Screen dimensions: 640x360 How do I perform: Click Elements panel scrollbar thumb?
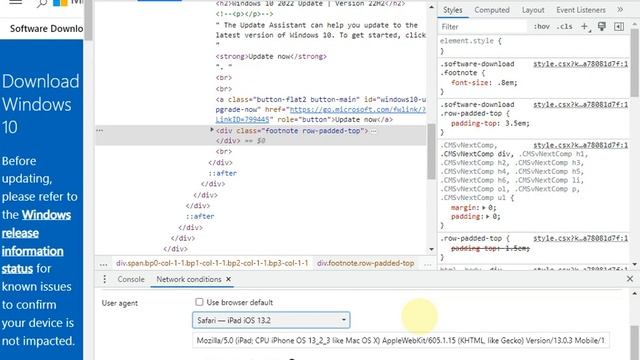click(x=431, y=151)
